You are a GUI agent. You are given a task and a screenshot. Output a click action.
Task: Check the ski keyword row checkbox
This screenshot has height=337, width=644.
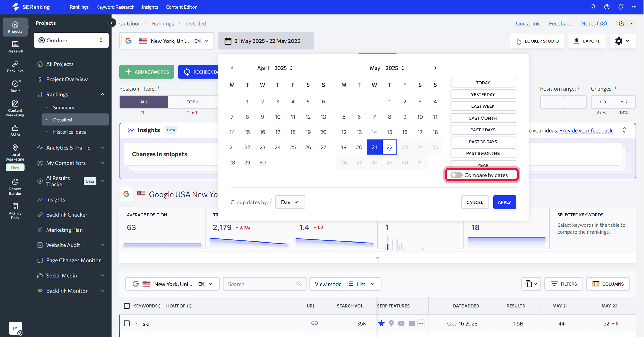click(x=127, y=323)
